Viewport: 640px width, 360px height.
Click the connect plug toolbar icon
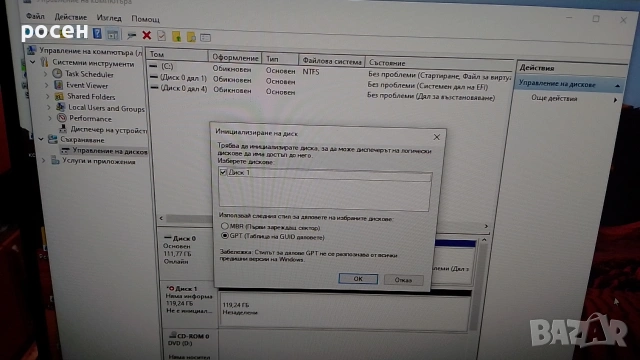(x=131, y=36)
